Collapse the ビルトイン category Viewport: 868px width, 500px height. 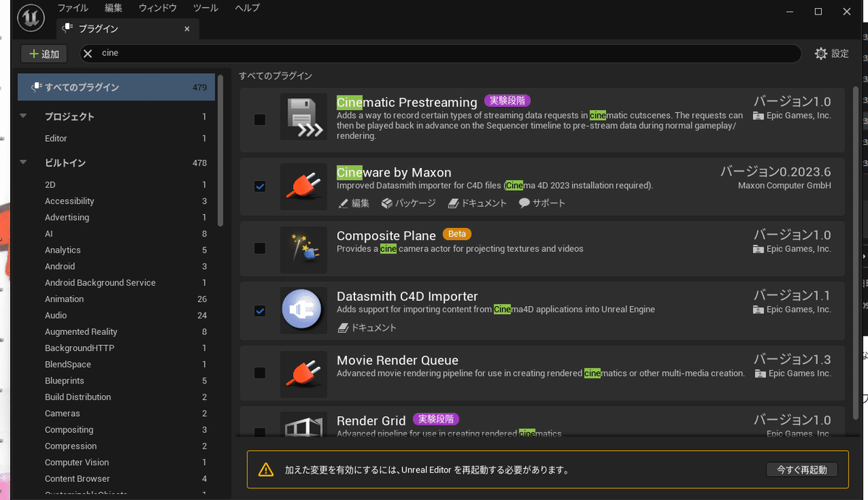pos(23,163)
